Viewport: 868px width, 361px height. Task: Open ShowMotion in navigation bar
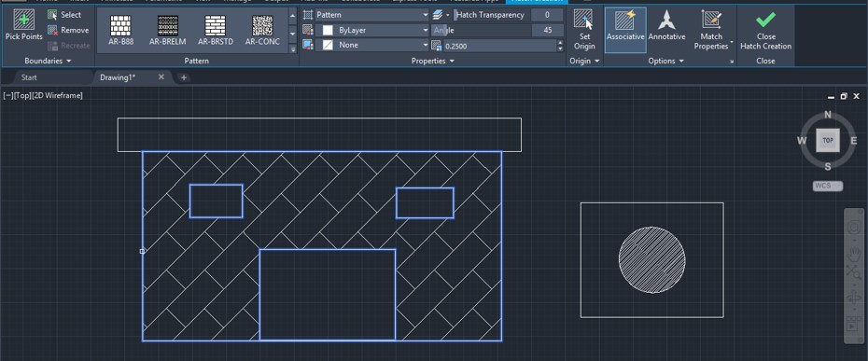coord(854,325)
